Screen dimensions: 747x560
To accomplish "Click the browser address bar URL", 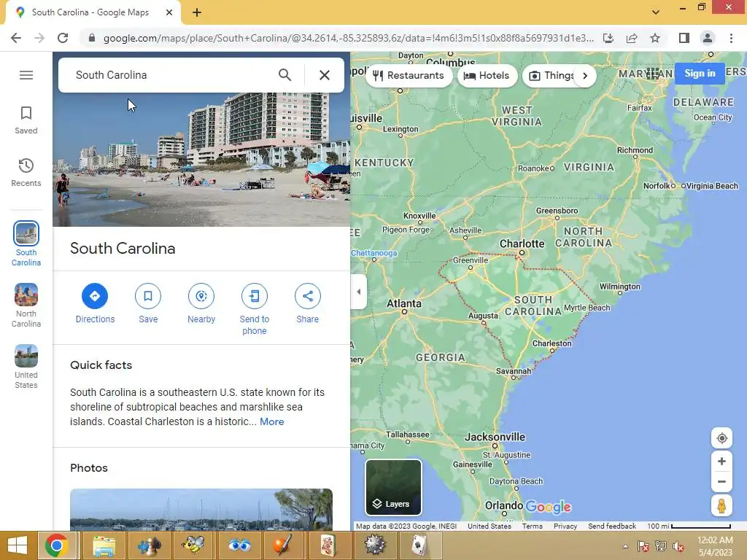I will 348,38.
